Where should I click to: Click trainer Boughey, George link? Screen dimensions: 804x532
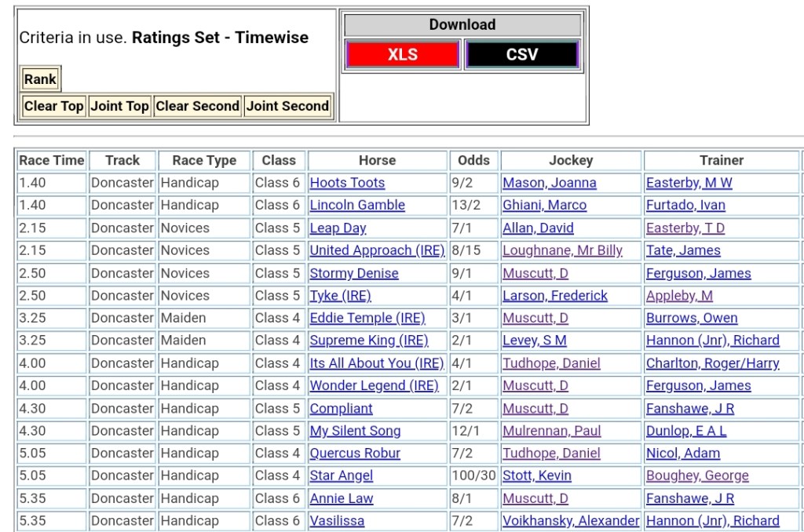click(x=696, y=476)
